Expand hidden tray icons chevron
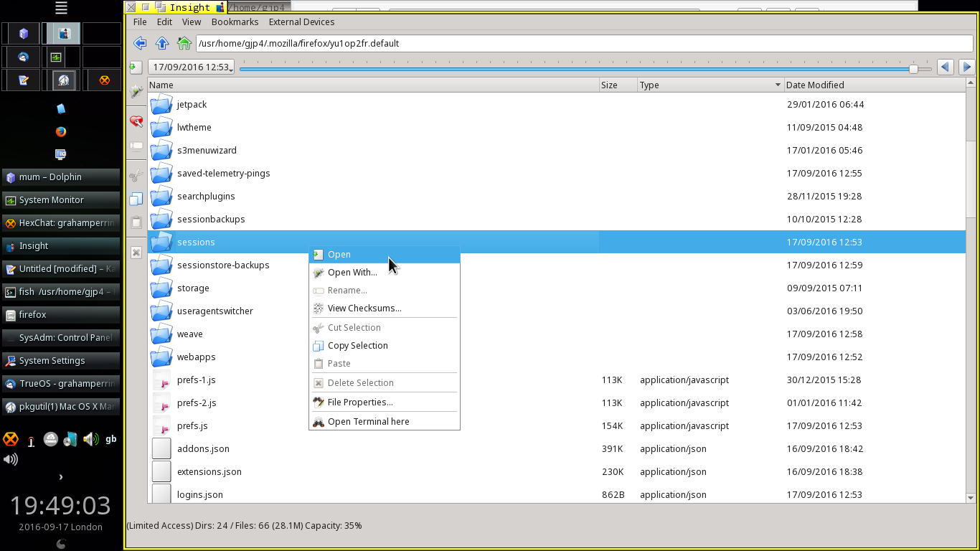The image size is (980, 551). pyautogui.click(x=61, y=476)
